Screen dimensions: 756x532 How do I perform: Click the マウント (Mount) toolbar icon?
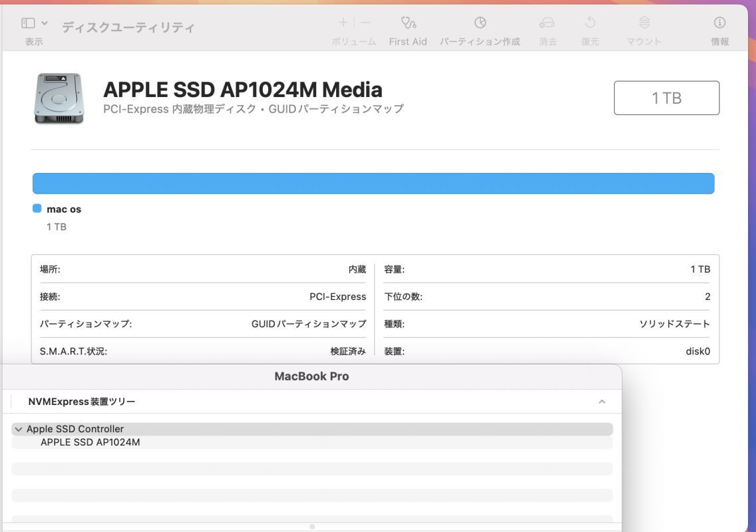[642, 25]
